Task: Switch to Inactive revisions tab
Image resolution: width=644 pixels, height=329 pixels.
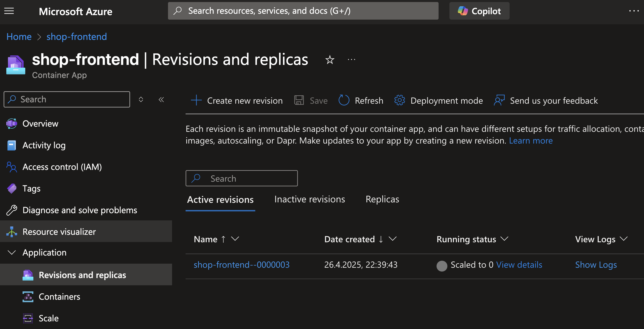Action: [310, 199]
